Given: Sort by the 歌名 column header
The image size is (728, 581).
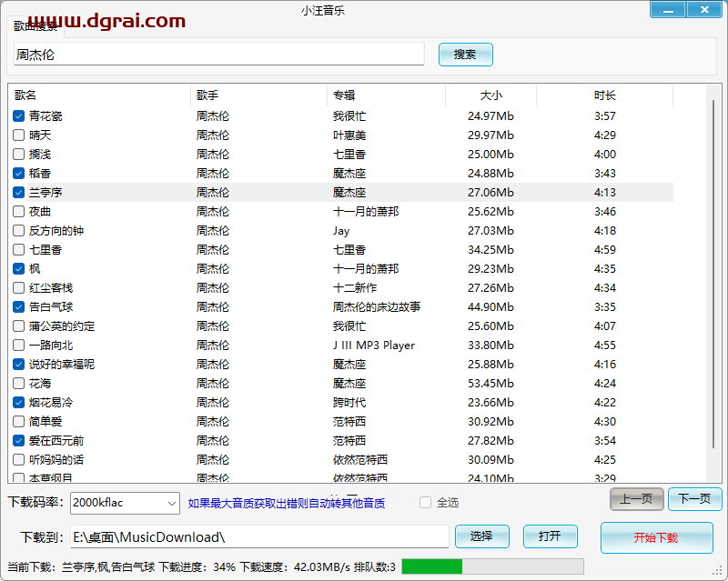Looking at the screenshot, I should click(99, 95).
